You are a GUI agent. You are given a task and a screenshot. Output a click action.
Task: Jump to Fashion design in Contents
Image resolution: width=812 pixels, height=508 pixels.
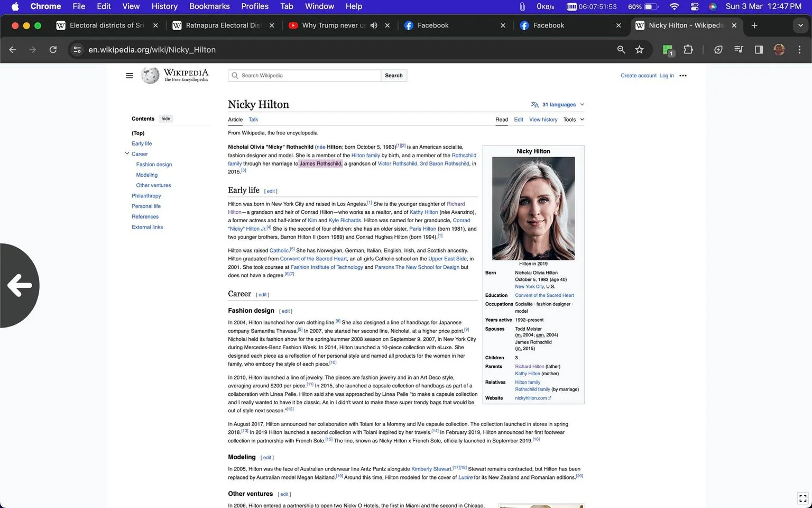[x=154, y=165]
